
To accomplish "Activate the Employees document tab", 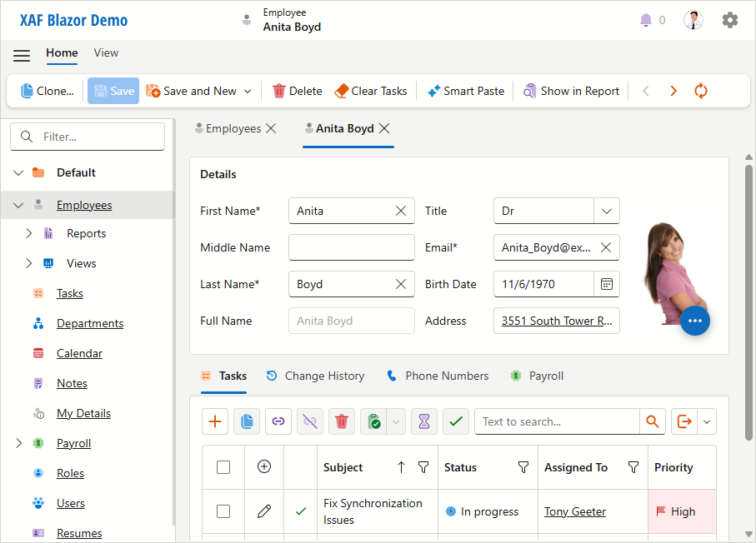I will (x=228, y=128).
